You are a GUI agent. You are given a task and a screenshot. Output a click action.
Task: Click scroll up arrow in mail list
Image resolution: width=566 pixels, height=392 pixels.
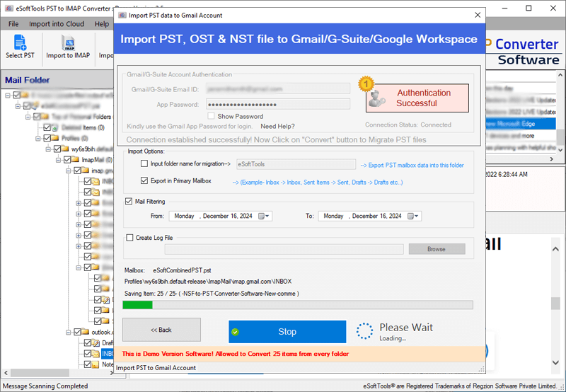[560, 75]
